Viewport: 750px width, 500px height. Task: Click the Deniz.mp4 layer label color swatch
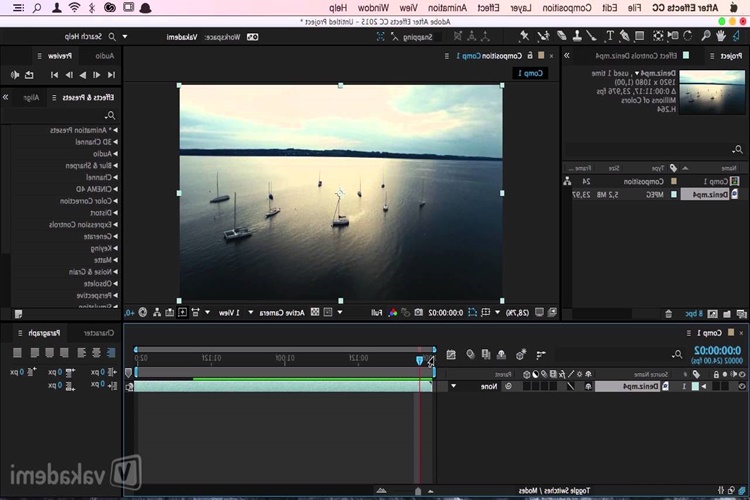(x=695, y=386)
